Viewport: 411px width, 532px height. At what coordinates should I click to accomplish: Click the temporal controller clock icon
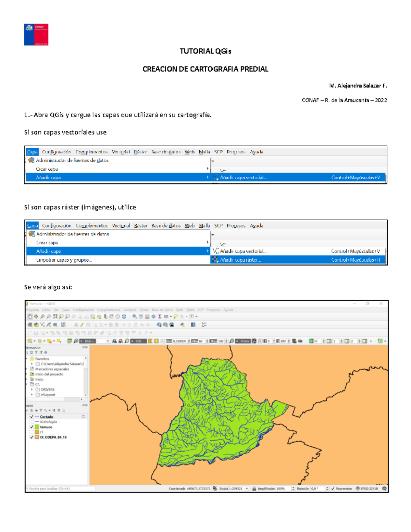(x=118, y=316)
